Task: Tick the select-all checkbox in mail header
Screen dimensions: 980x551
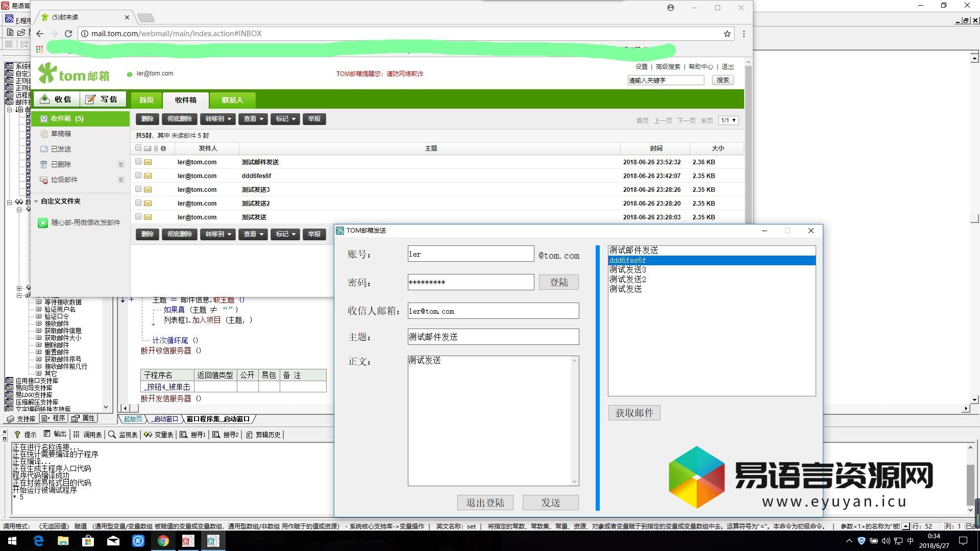Action: pyautogui.click(x=138, y=148)
